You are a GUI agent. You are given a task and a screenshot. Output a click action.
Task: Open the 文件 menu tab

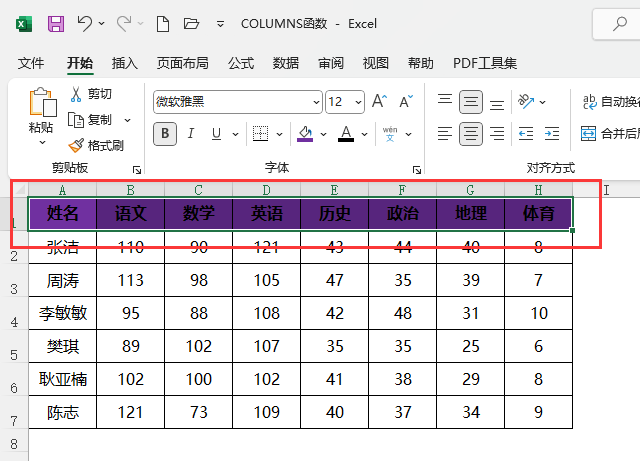coord(31,63)
